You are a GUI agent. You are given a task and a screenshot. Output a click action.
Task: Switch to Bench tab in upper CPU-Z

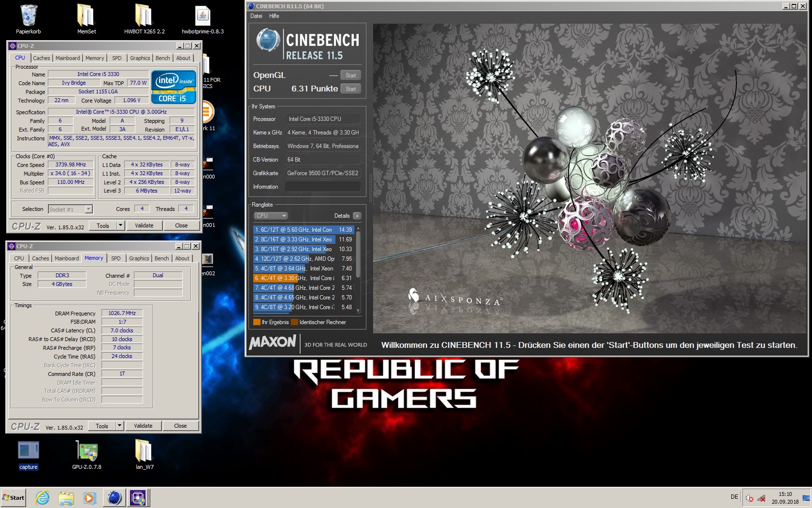click(163, 58)
